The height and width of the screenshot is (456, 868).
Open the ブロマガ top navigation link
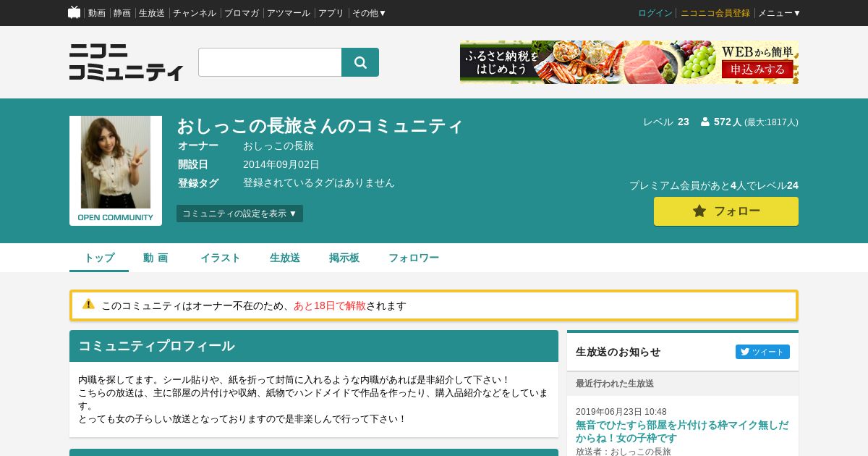point(242,13)
